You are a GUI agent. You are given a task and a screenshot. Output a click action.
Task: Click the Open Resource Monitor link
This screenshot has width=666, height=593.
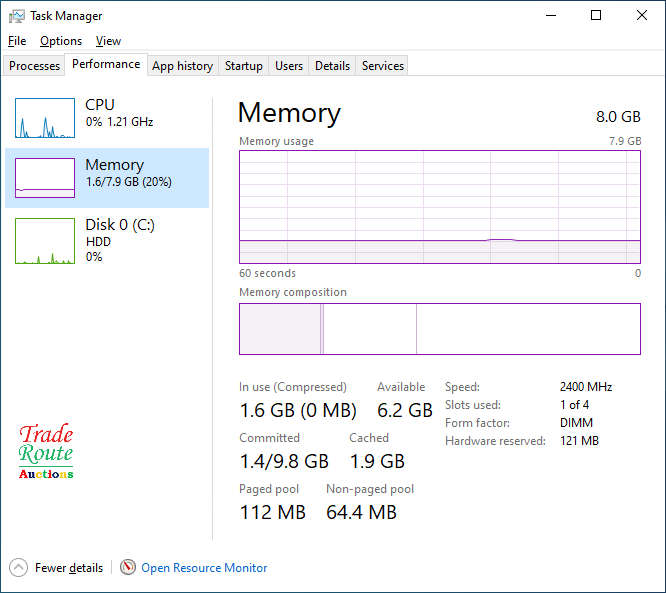tap(204, 568)
